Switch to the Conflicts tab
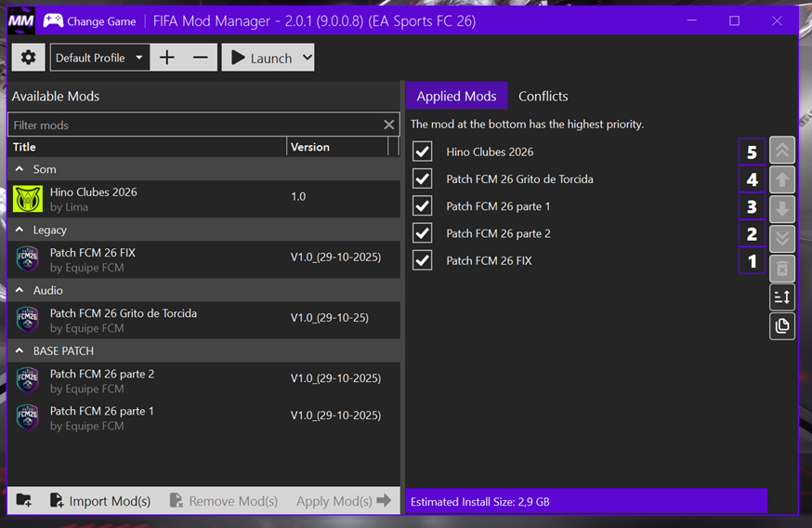812x528 pixels. [543, 96]
